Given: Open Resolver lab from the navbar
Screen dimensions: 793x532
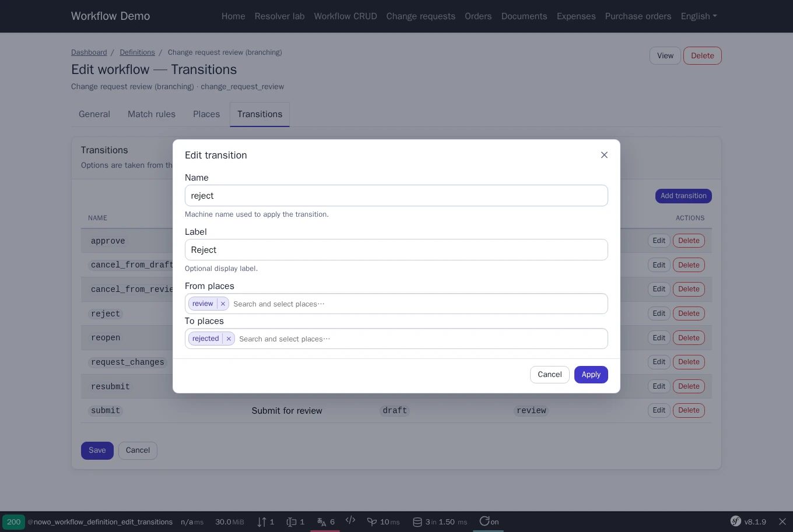Looking at the screenshot, I should coord(279,16).
